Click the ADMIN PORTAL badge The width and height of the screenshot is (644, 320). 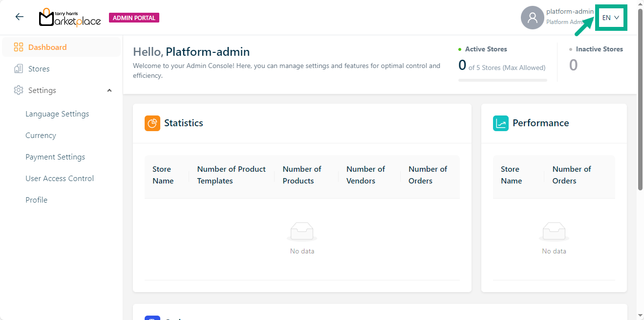point(134,18)
